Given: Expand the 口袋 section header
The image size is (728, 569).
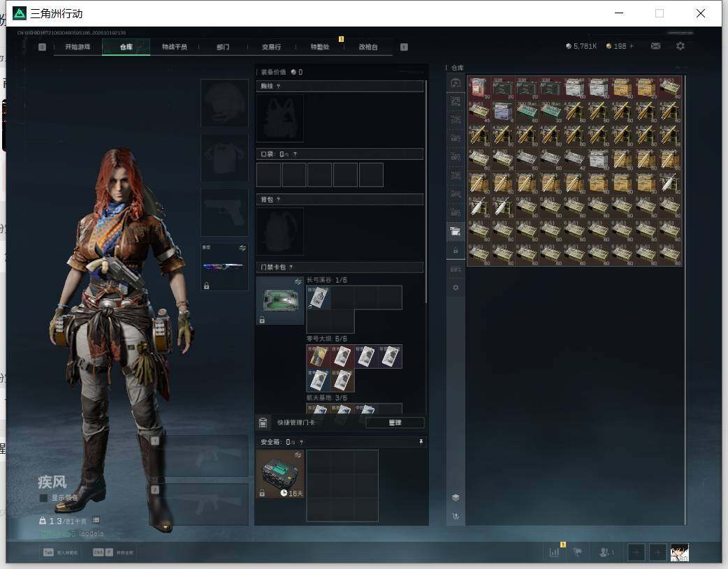Looking at the screenshot, I should pos(340,154).
